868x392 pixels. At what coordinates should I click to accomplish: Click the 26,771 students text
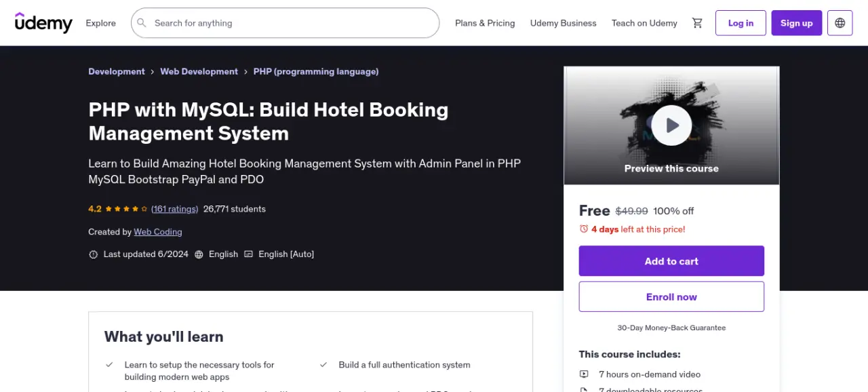pyautogui.click(x=235, y=209)
